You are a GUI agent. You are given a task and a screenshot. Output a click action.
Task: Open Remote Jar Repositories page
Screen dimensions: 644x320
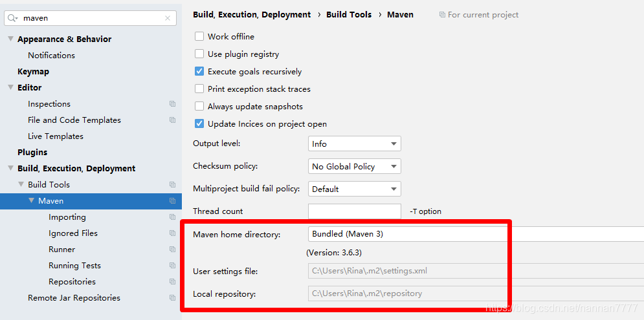(74, 298)
